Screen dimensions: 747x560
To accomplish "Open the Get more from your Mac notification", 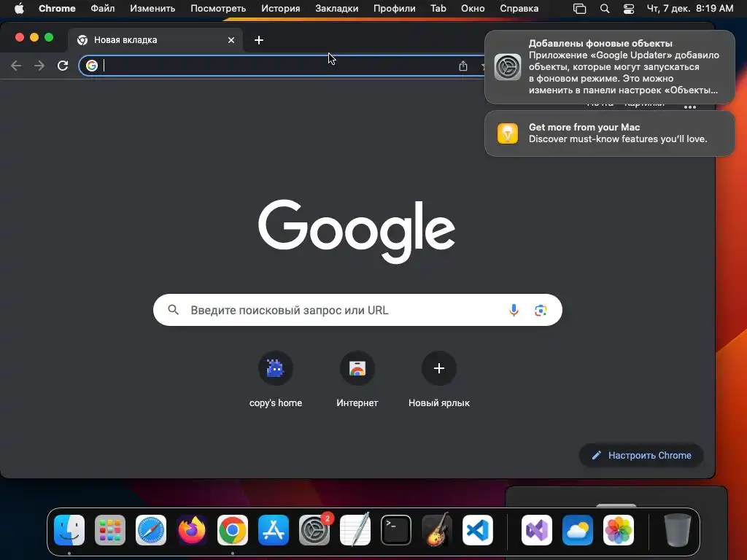I will coord(609,133).
